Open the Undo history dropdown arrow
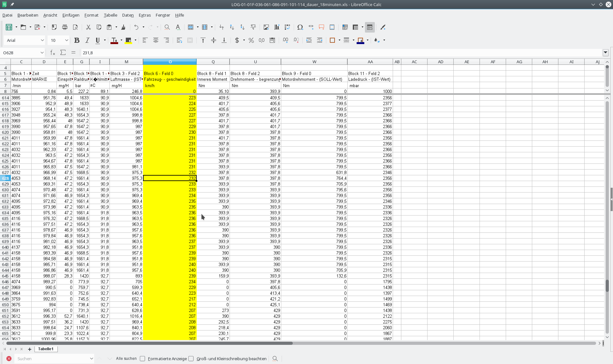 tap(143, 27)
